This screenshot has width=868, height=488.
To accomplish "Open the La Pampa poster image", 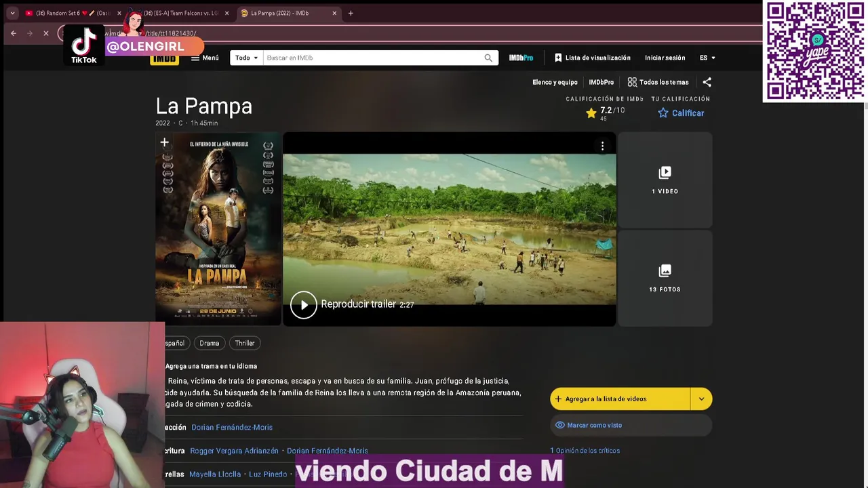I will coord(218,230).
